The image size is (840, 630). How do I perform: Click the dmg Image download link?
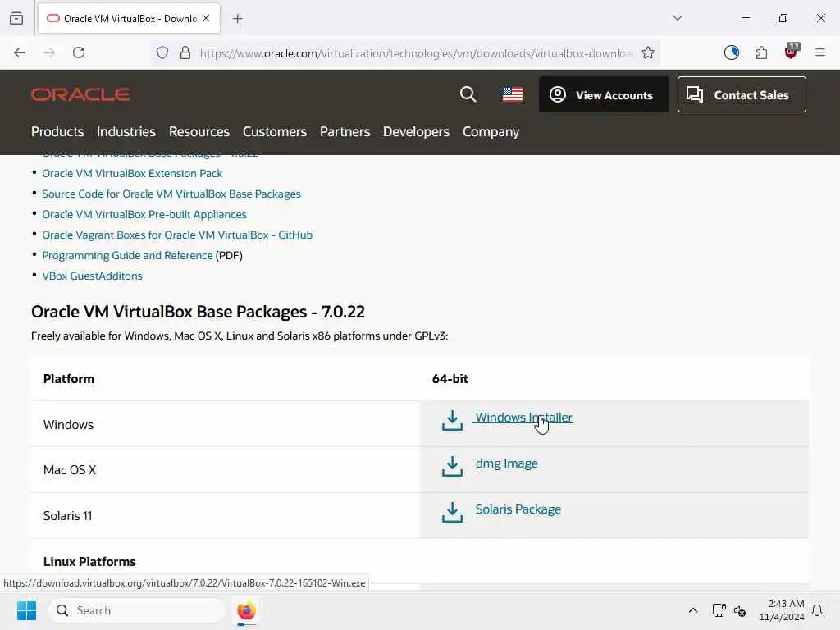click(x=506, y=463)
